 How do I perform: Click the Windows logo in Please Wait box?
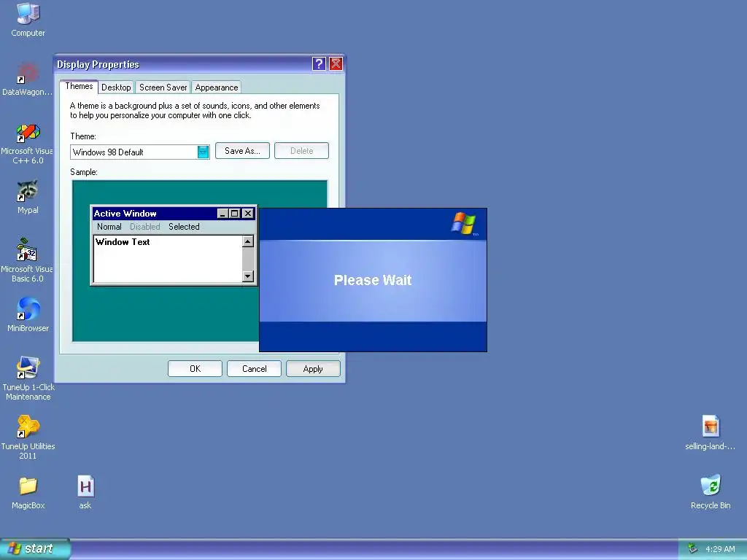(x=464, y=223)
